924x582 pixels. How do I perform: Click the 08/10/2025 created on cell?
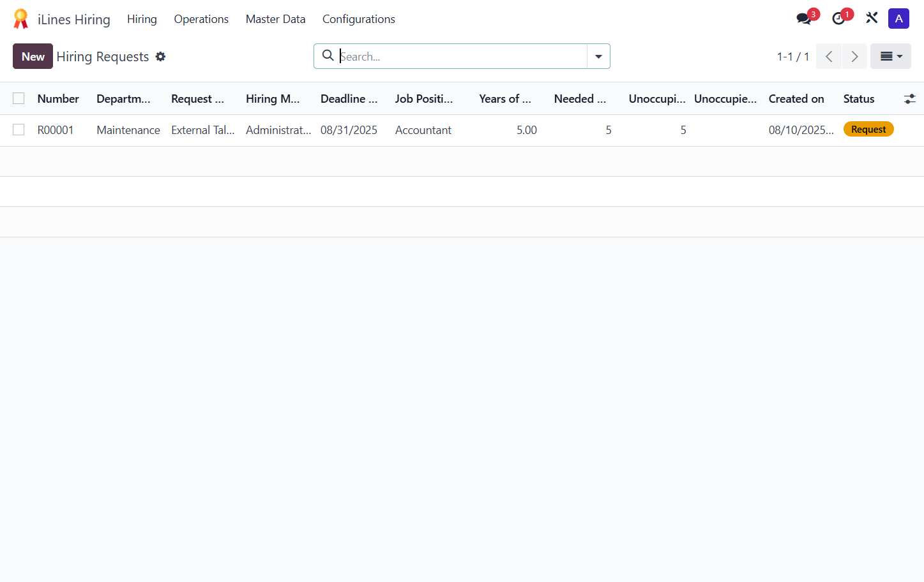pyautogui.click(x=801, y=130)
